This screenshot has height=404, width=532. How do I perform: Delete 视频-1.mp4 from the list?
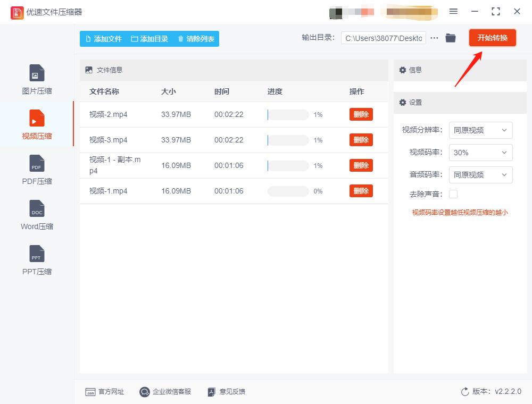click(361, 191)
